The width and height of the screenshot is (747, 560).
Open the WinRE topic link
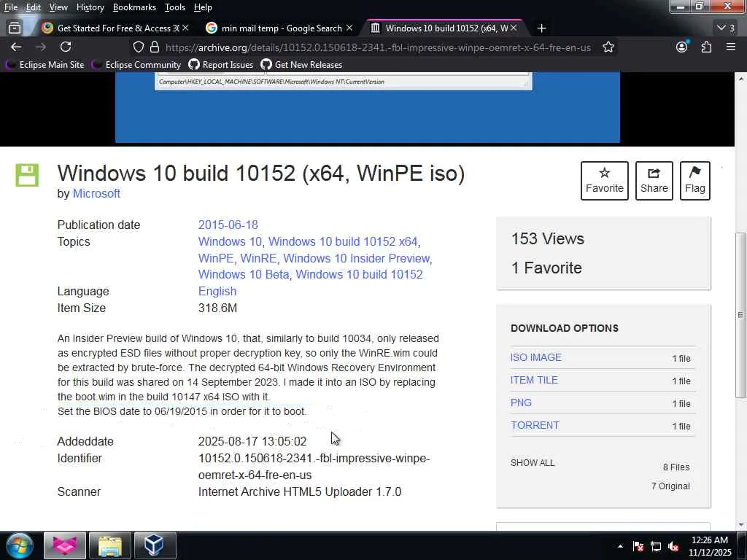258,258
